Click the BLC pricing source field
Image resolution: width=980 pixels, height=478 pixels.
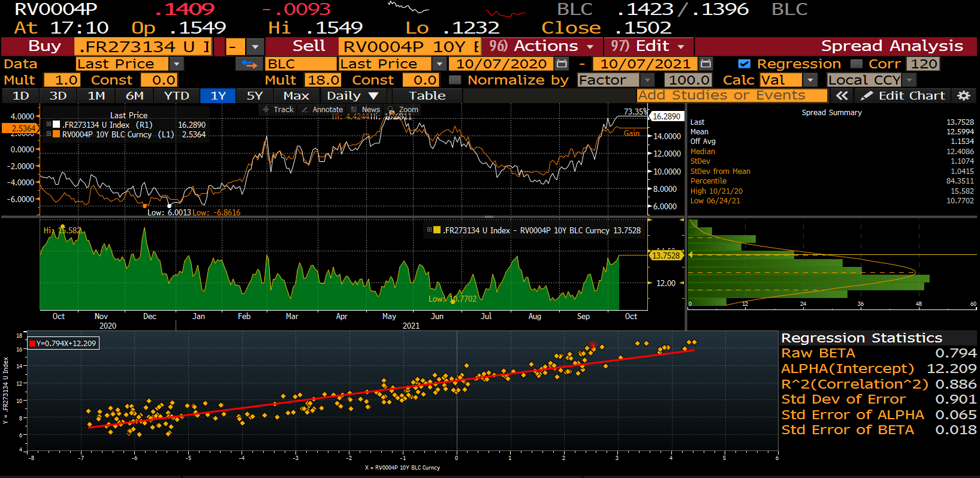[301, 64]
